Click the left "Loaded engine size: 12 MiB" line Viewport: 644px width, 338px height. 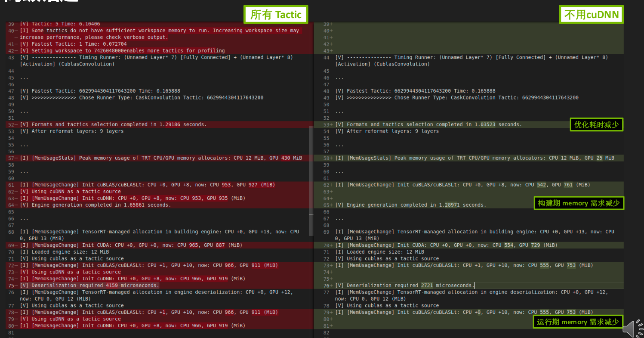(64, 252)
